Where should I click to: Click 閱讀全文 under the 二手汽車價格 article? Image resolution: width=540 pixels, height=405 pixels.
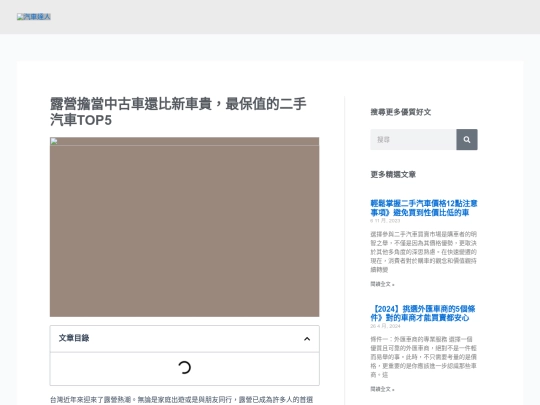[x=382, y=284]
